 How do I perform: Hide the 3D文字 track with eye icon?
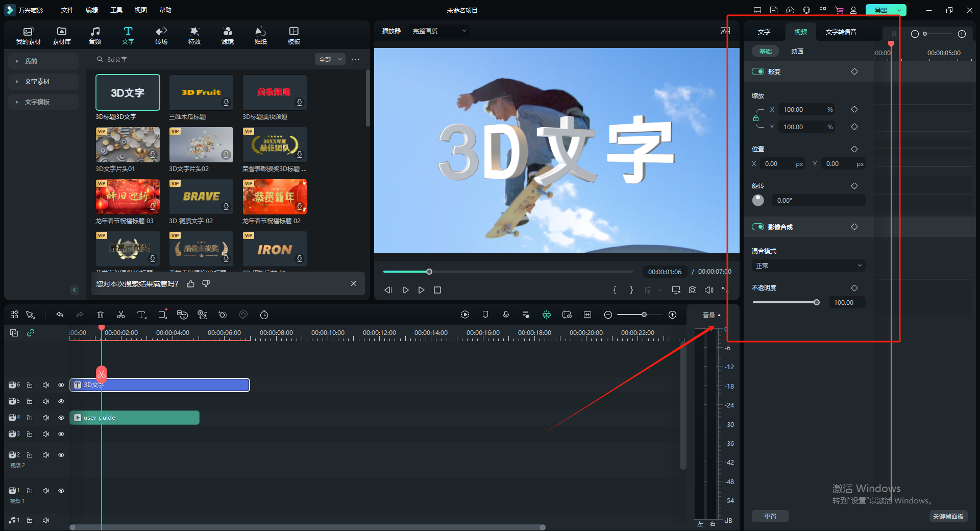click(61, 385)
